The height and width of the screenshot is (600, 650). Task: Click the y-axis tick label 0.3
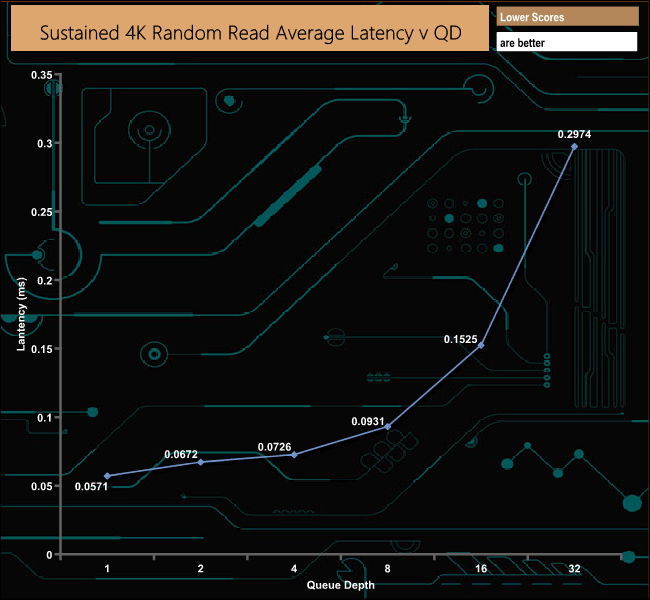(45, 143)
